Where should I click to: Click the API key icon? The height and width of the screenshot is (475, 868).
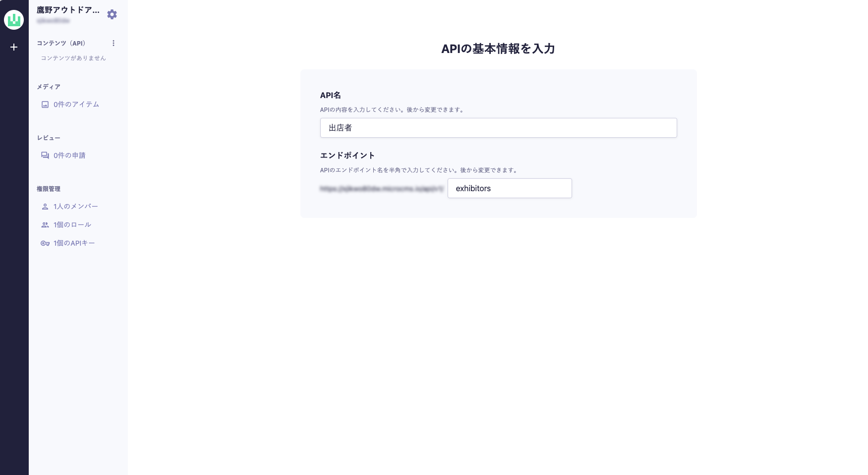45,243
